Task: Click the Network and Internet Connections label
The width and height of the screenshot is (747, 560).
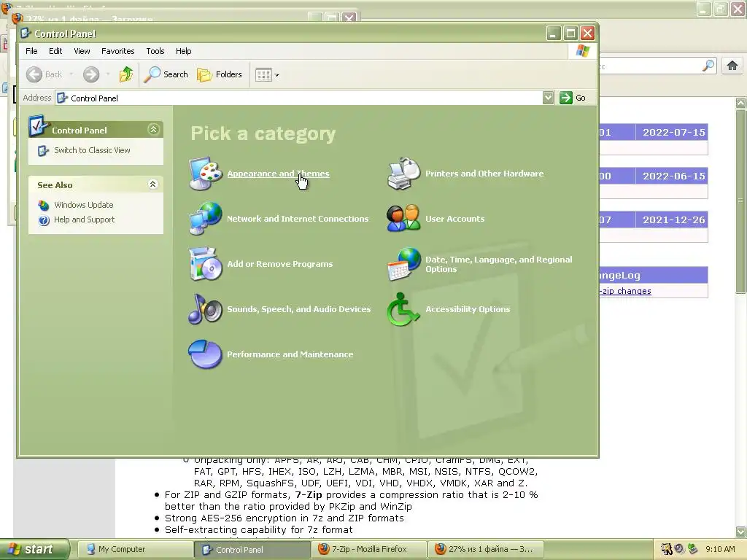Action: [298, 219]
